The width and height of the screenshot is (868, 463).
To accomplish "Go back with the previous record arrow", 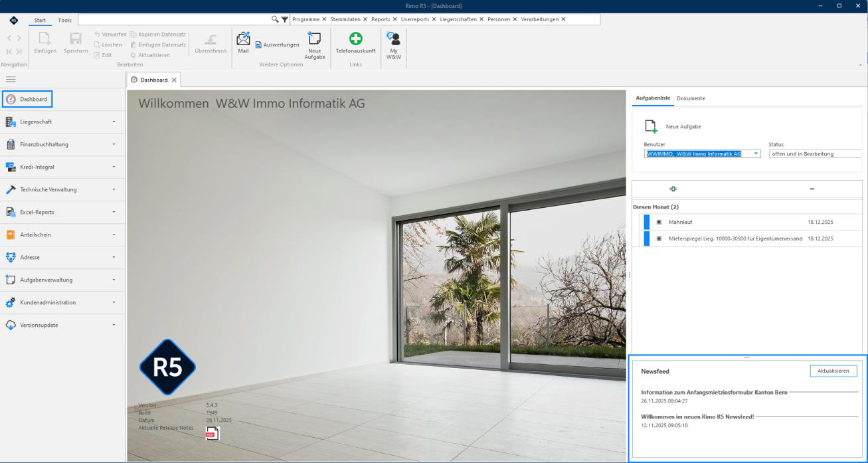I will [x=9, y=39].
